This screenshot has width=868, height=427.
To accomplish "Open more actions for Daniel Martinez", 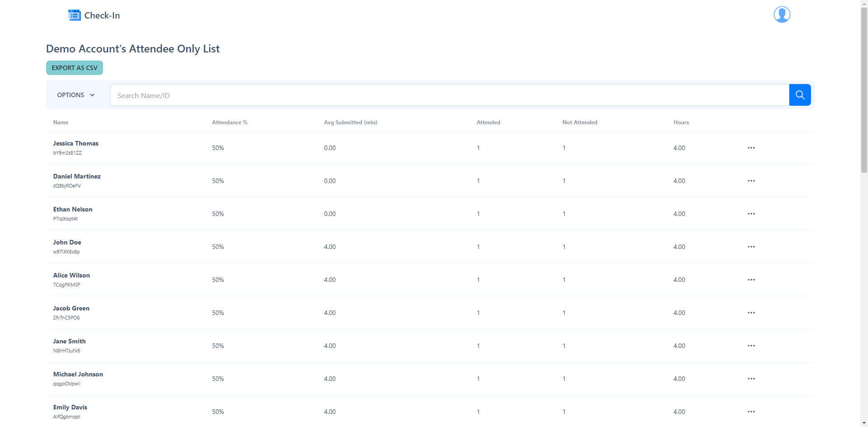I will click(x=751, y=181).
